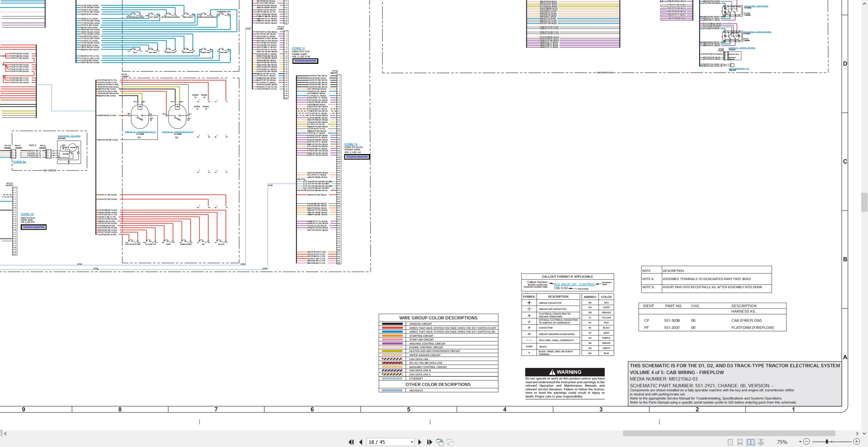Click the horizontal scrollbar thumb
Viewport: 868px width, 447px height.
click(729, 433)
